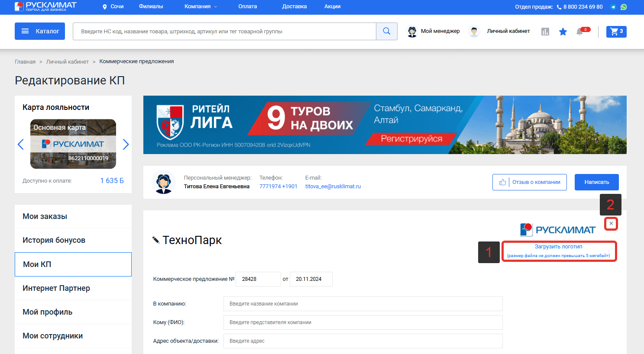Open Мой менеджер label link

[440, 31]
